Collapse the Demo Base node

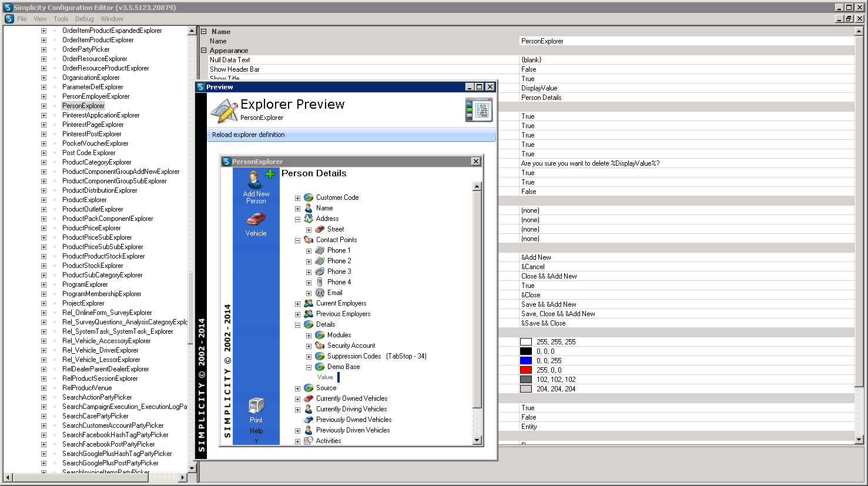click(x=309, y=367)
